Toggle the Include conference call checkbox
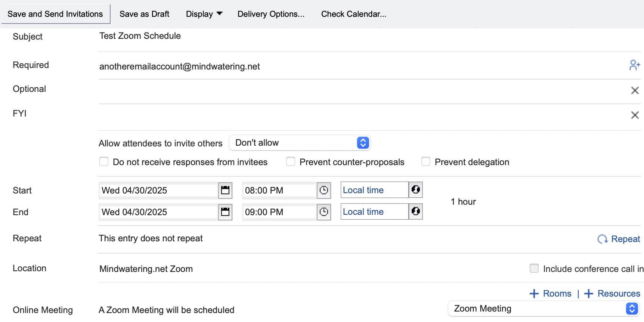644x322 pixels. click(x=534, y=269)
